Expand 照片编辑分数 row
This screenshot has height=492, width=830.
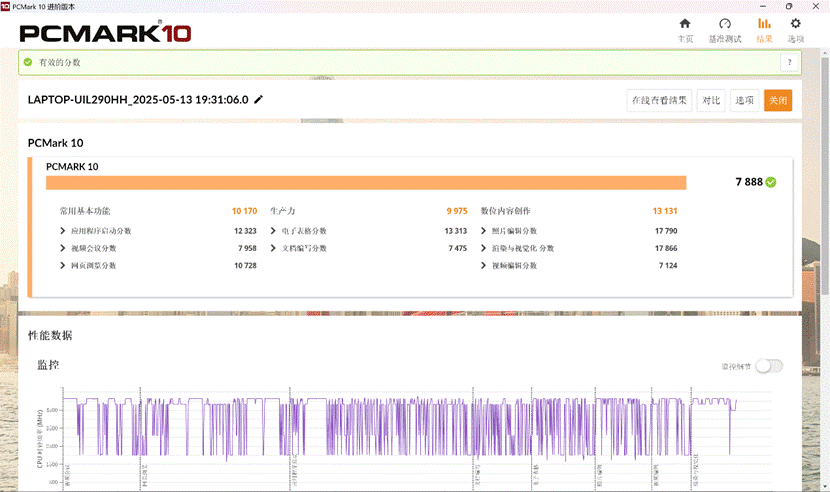click(483, 231)
